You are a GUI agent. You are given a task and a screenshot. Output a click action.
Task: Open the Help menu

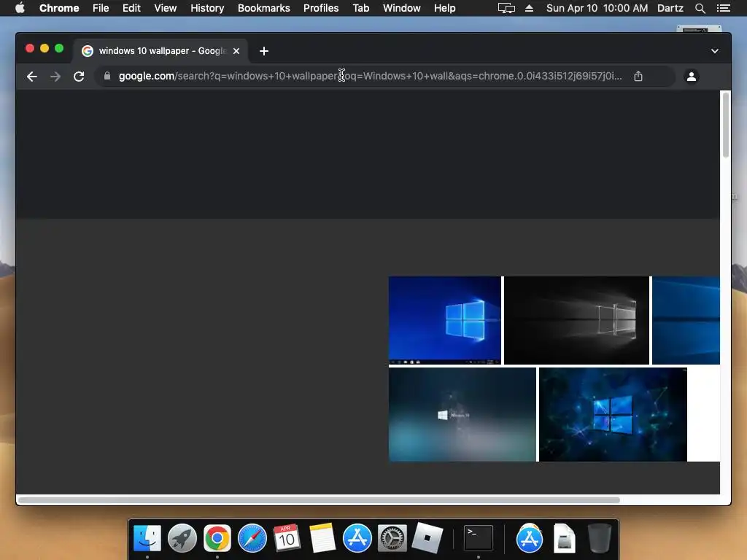pyautogui.click(x=444, y=8)
